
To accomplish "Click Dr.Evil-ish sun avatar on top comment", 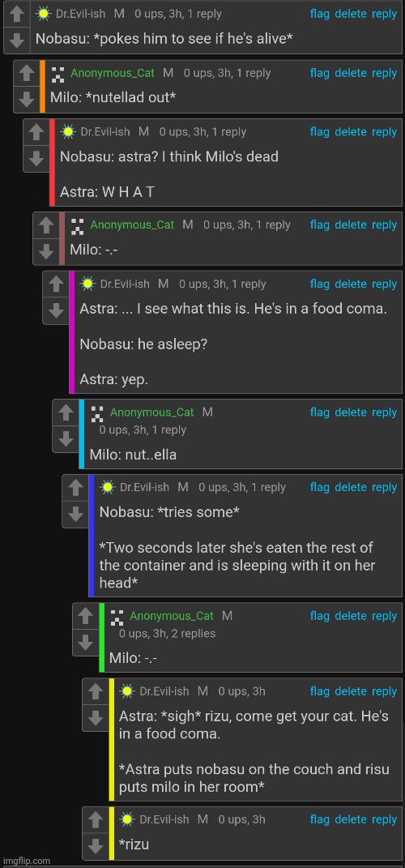I will tap(43, 14).
